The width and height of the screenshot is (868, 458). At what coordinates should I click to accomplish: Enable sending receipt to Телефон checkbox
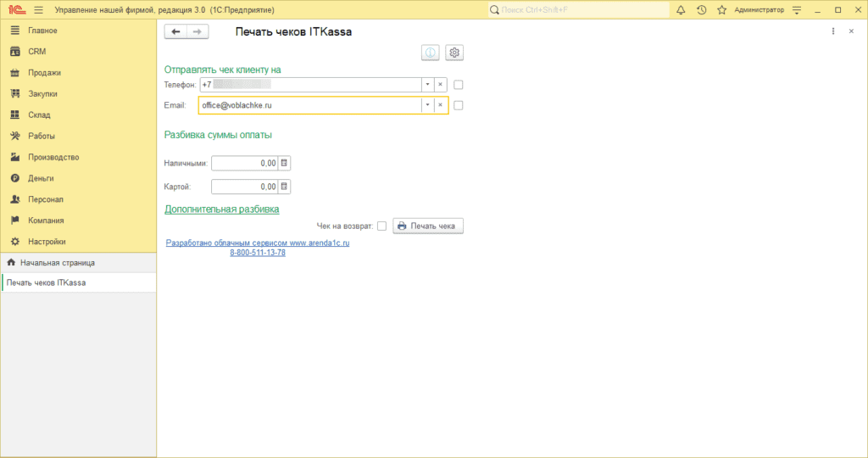click(459, 85)
